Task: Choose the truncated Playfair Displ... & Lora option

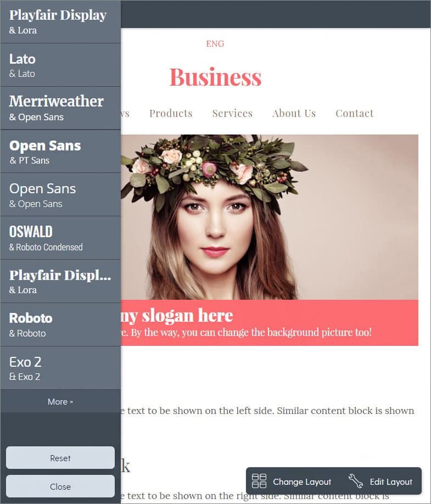Action: [60, 281]
